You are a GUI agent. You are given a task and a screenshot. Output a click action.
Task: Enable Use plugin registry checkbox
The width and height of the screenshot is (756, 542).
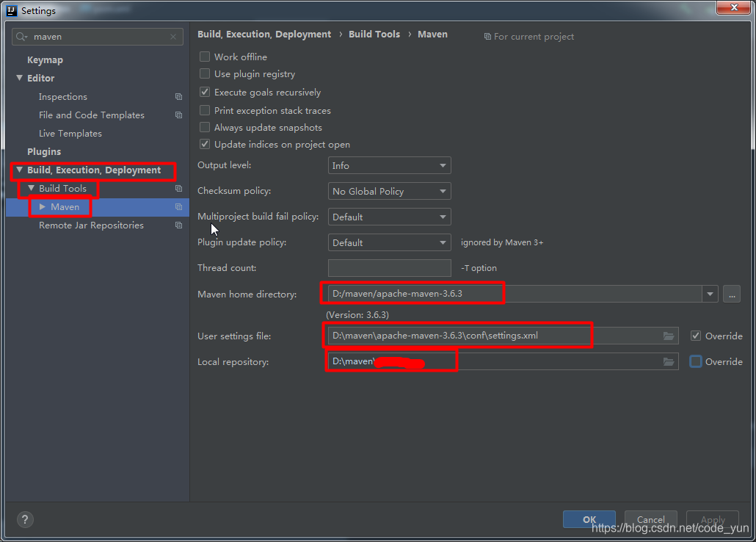click(x=205, y=73)
